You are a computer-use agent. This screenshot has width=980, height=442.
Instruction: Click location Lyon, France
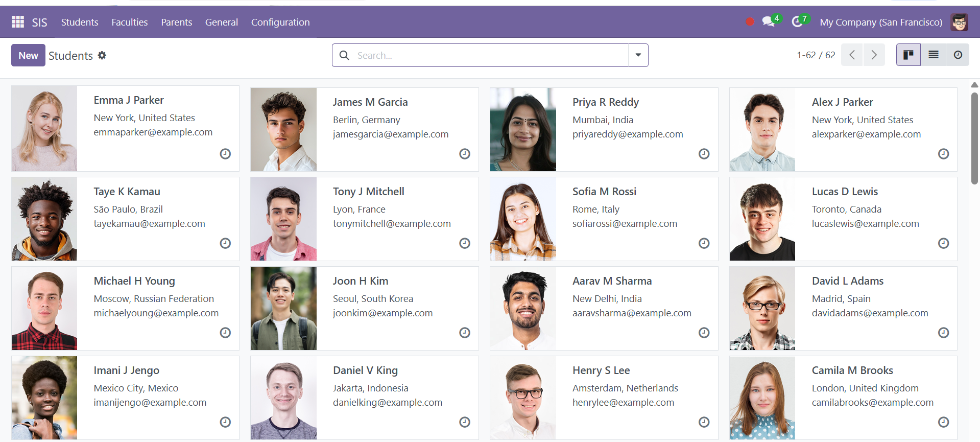click(359, 209)
